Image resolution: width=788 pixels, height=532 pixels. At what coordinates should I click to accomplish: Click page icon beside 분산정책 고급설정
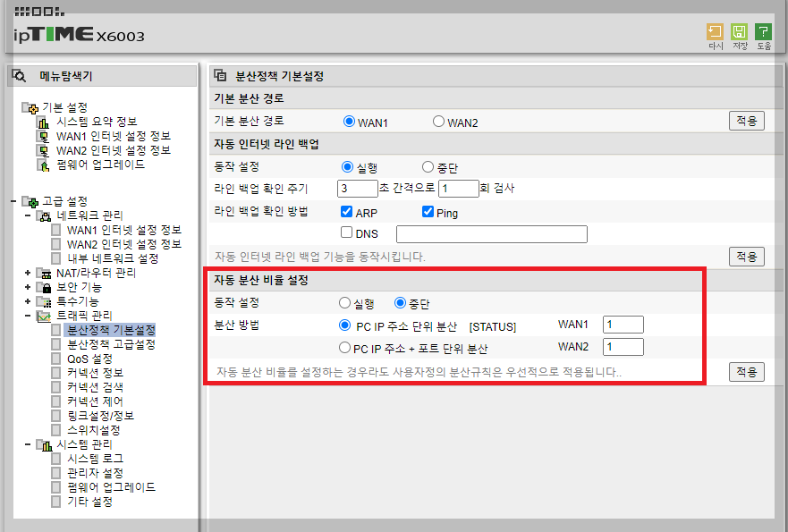pos(56,344)
